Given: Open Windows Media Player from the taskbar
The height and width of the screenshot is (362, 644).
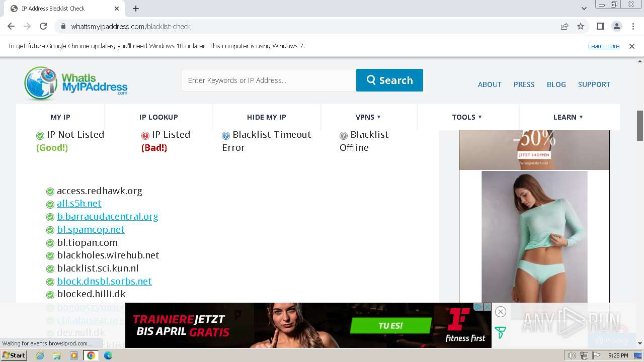Looking at the screenshot, I should pyautogui.click(x=74, y=355).
